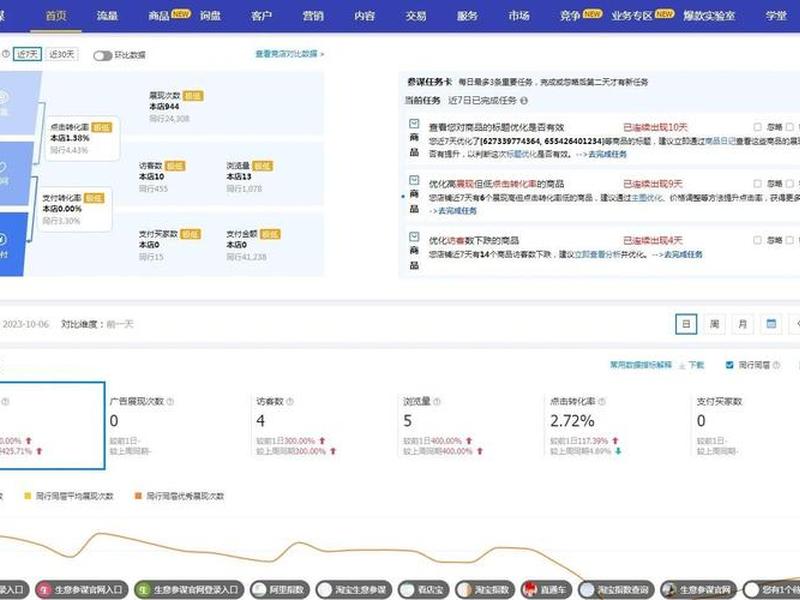The image size is (800, 600).
Task: Open 直通车 bottom tag
Action: (546, 590)
